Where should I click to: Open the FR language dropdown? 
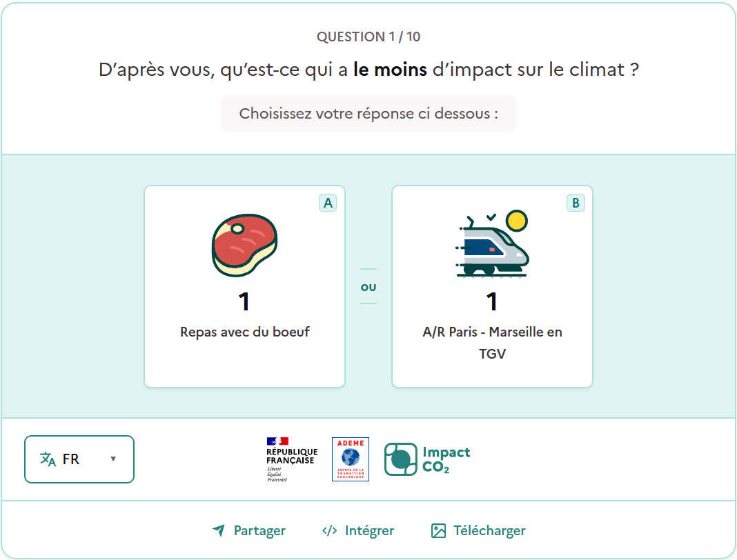pos(79,459)
